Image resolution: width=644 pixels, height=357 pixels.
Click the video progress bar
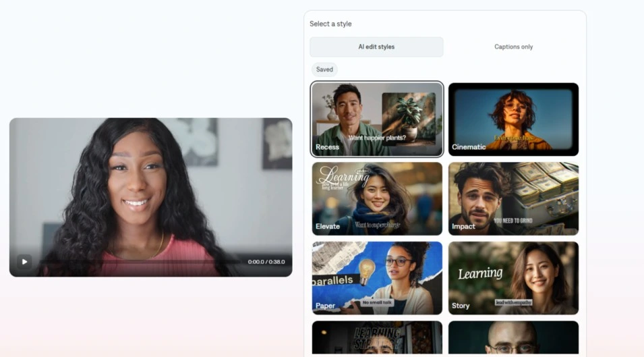[x=139, y=262]
